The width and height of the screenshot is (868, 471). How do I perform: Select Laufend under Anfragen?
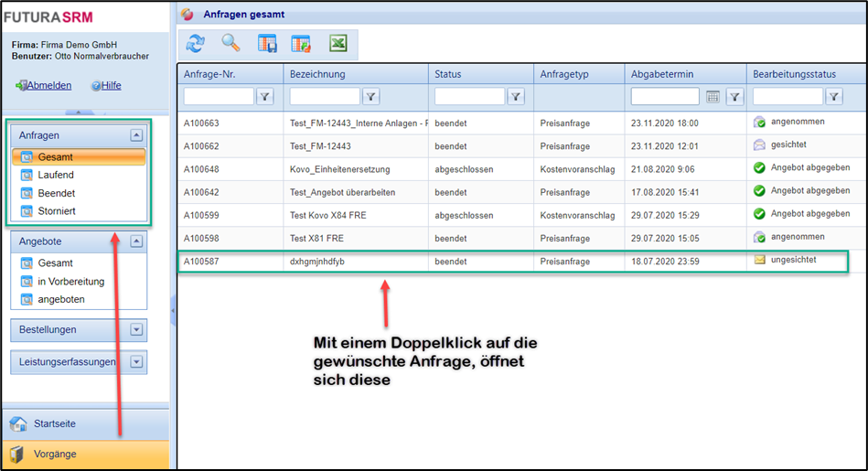(56, 175)
